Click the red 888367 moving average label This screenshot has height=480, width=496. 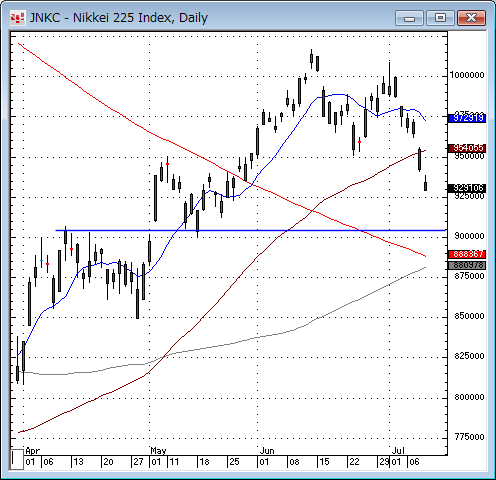(467, 254)
